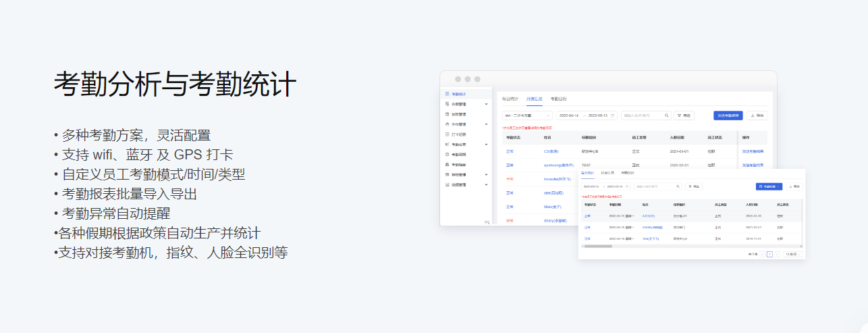Click name search input in front window
The width and height of the screenshot is (868, 333).
click(x=657, y=186)
